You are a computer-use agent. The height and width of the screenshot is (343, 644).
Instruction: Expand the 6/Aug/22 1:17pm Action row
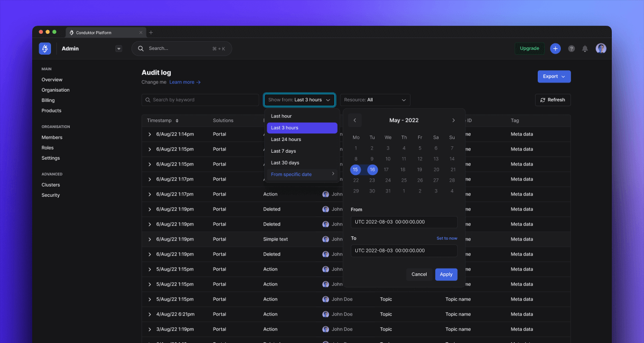150,195
